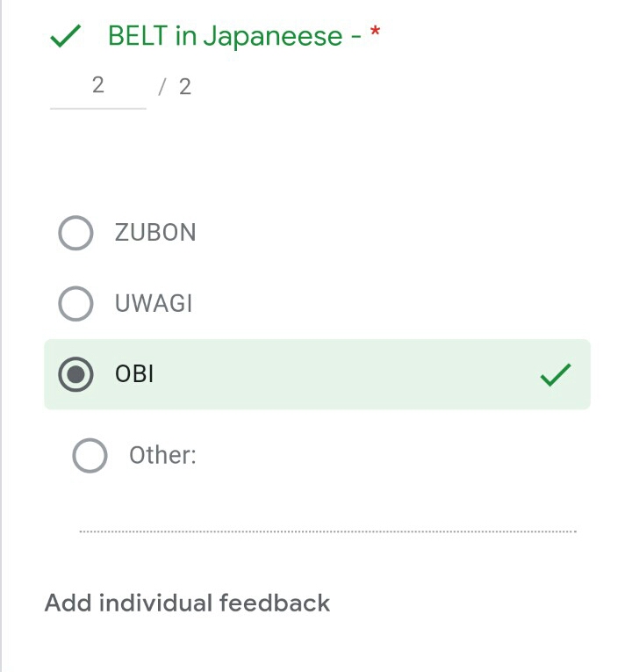Image resolution: width=632 pixels, height=672 pixels.
Task: Select the ZUBON radio button
Action: pos(75,233)
